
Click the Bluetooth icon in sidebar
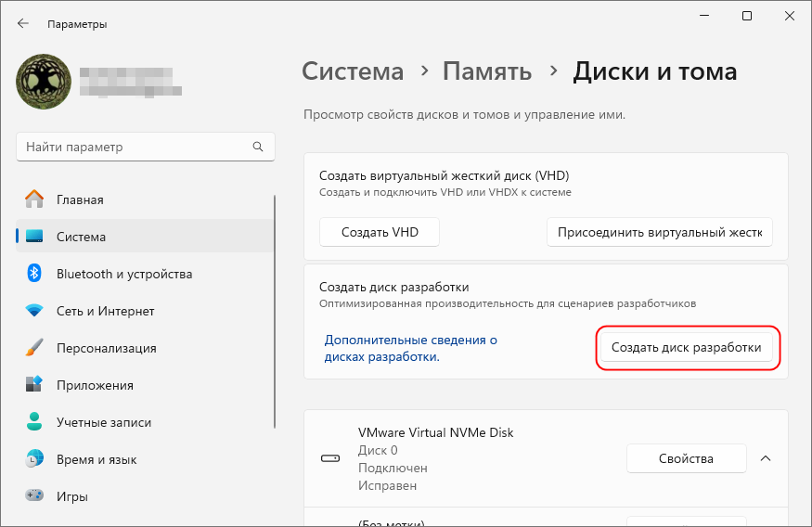34,274
